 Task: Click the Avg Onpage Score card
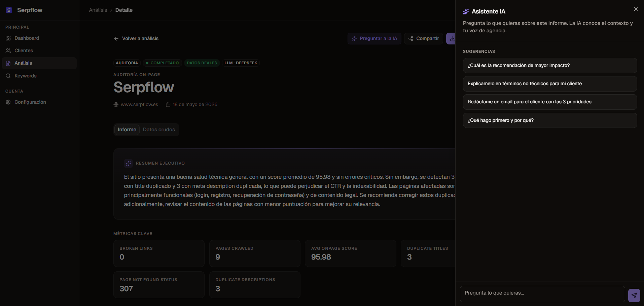tap(351, 253)
